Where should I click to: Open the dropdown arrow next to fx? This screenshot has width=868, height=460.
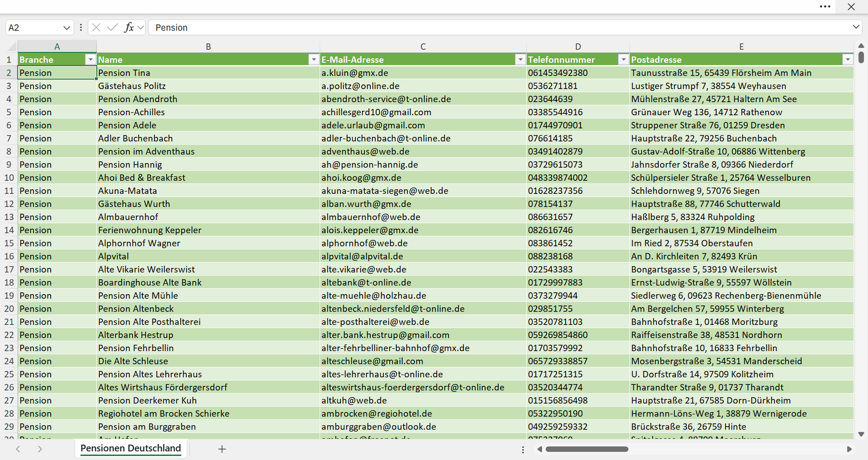click(x=140, y=27)
